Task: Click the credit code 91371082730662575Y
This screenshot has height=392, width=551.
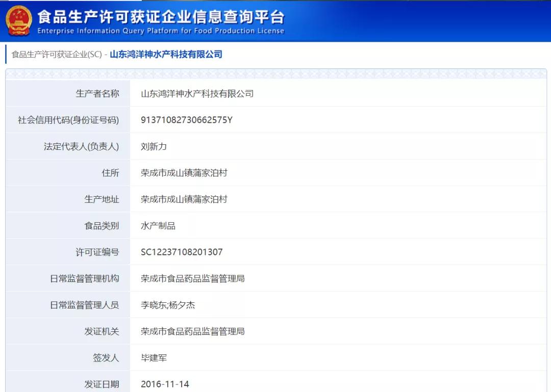Action: (x=186, y=120)
